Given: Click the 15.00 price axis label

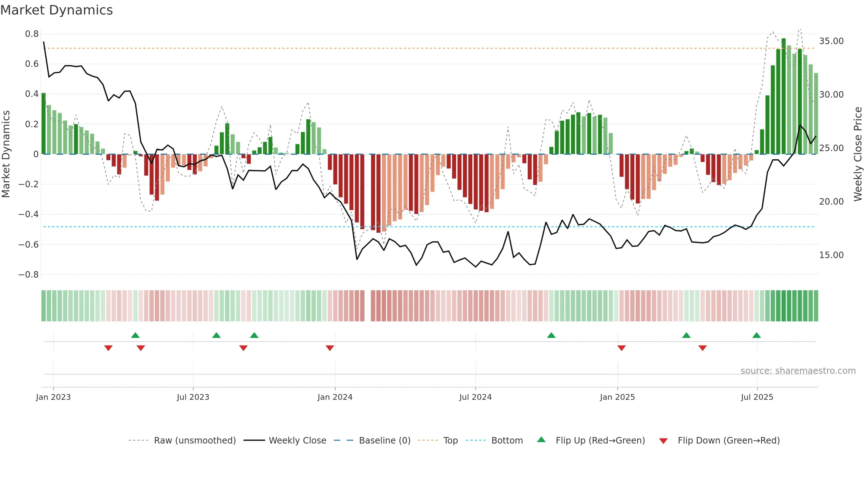Looking at the screenshot, I should [831, 255].
